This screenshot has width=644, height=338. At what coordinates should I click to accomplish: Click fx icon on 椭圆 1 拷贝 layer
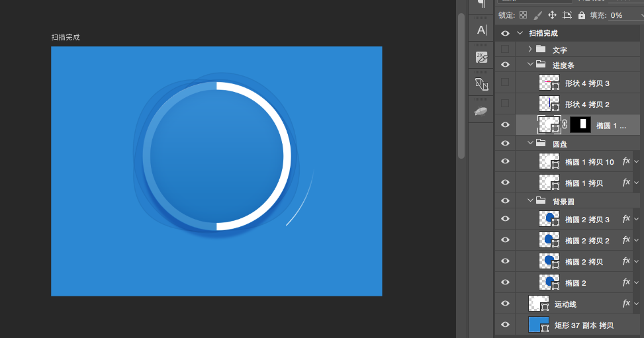coord(626,183)
